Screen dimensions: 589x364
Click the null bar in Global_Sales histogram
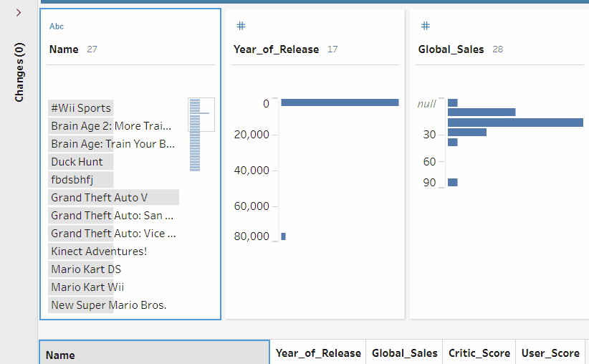(x=453, y=103)
